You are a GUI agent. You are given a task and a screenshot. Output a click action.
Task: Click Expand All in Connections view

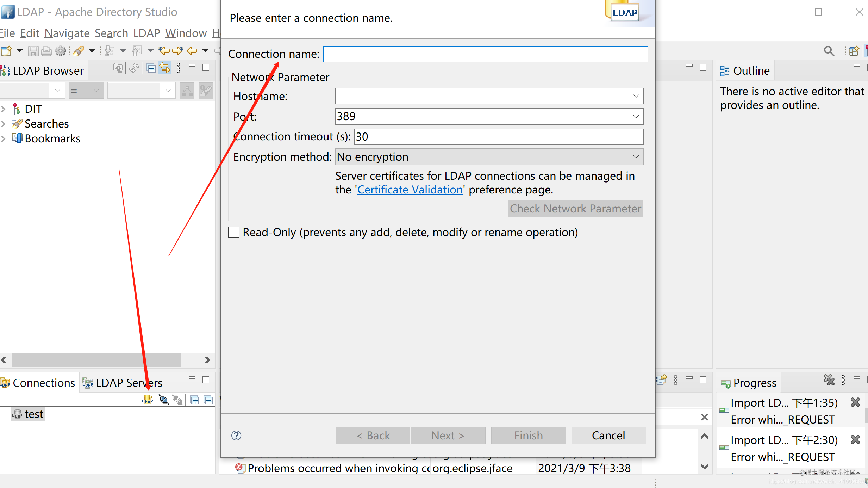194,400
